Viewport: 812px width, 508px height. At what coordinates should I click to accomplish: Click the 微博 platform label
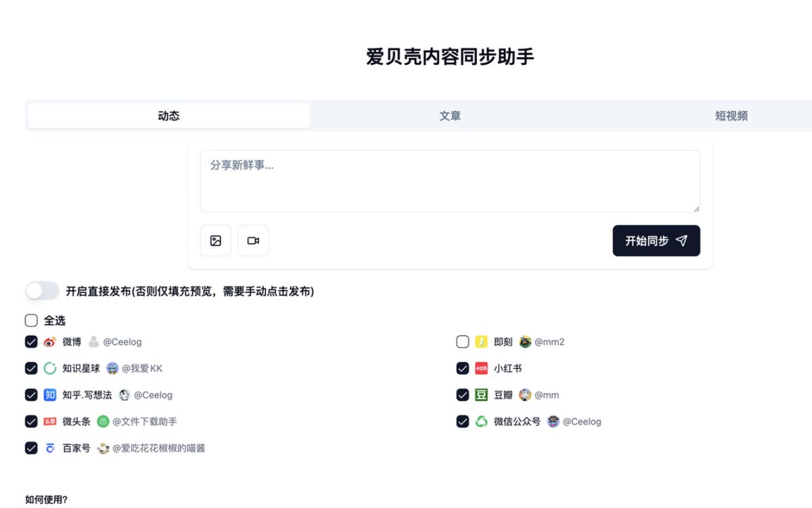pyautogui.click(x=72, y=342)
